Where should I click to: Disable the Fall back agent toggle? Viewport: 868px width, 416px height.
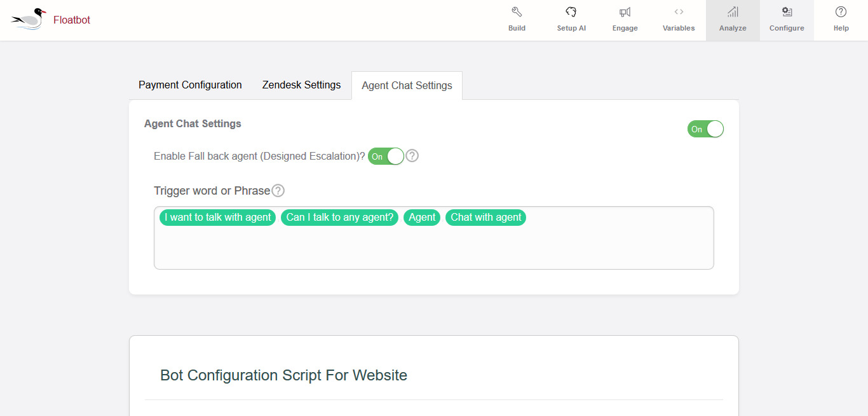click(386, 156)
